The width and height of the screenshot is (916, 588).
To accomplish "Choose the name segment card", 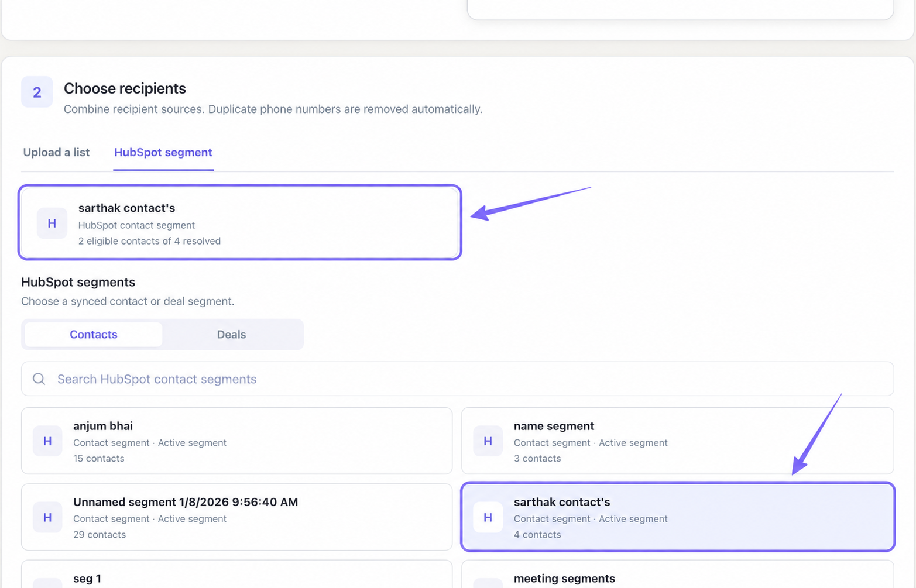I will point(678,441).
